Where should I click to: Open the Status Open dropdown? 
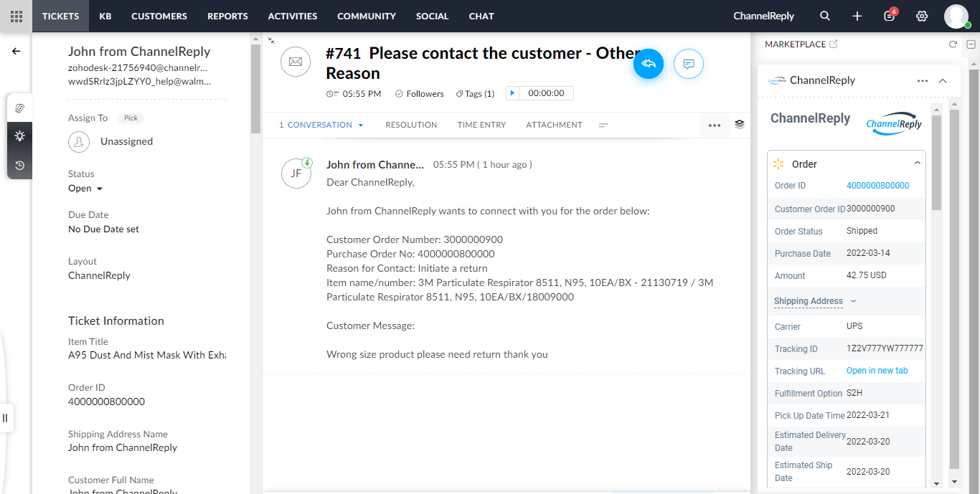point(85,188)
